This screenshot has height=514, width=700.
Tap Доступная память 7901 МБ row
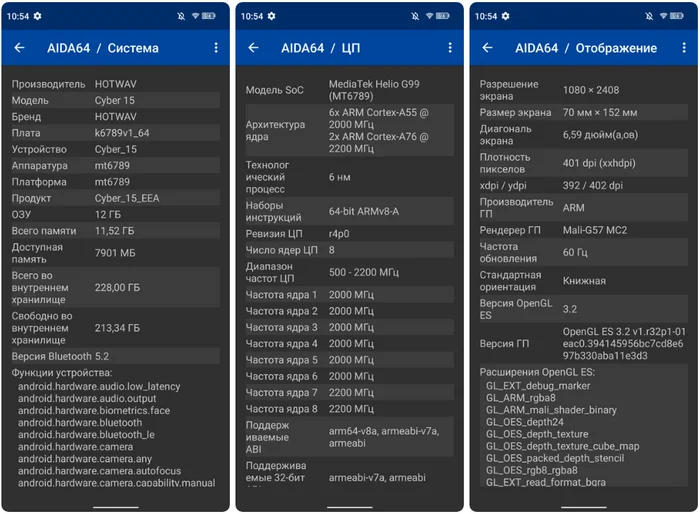[x=116, y=253]
